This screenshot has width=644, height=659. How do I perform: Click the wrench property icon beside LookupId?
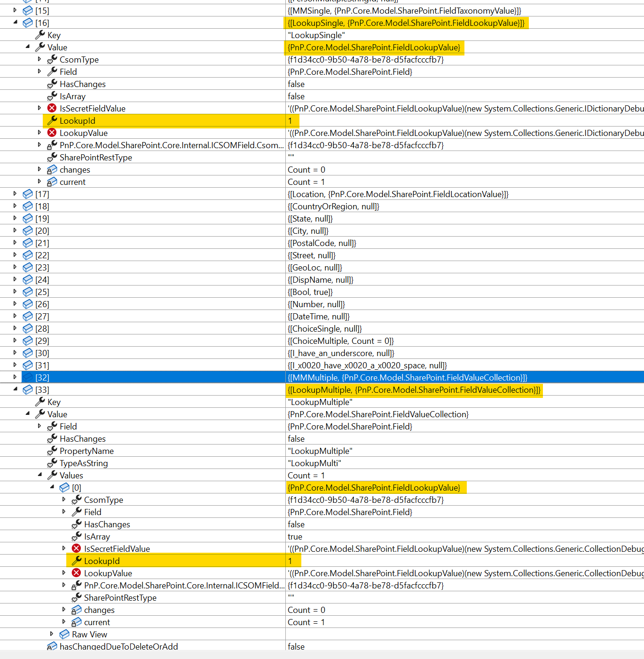[52, 121]
